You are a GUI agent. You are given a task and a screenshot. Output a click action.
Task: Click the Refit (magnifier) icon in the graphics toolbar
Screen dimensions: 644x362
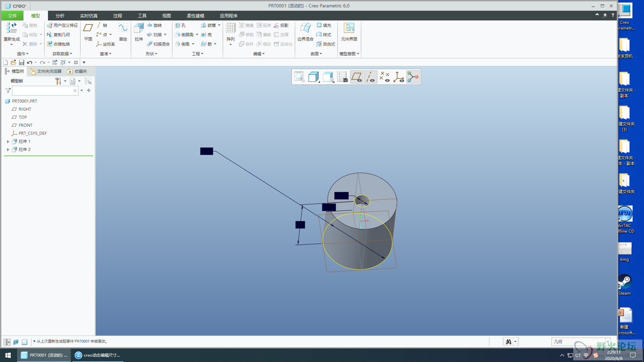[299, 77]
